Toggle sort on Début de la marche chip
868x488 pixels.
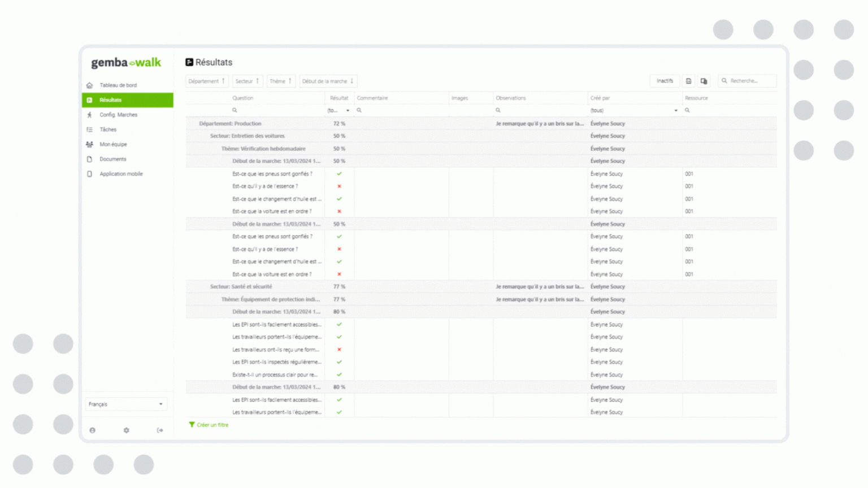328,81
